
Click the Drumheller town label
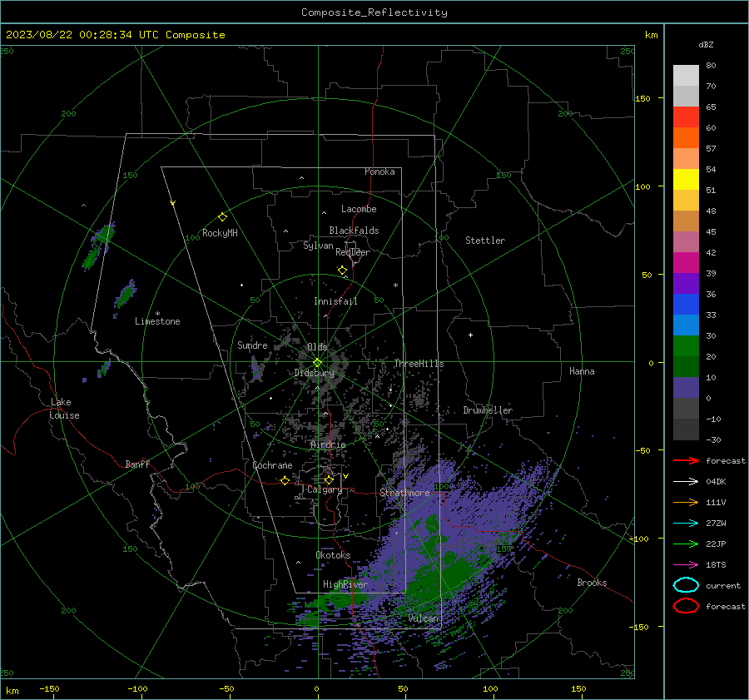(x=488, y=410)
